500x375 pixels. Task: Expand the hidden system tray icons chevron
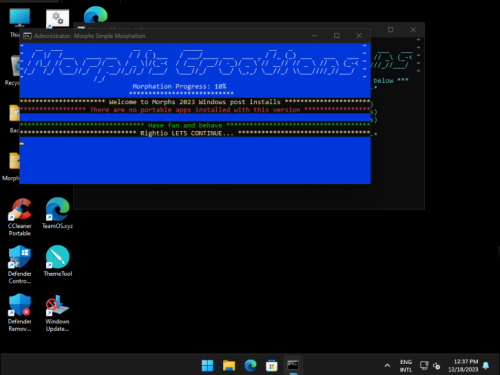click(387, 366)
